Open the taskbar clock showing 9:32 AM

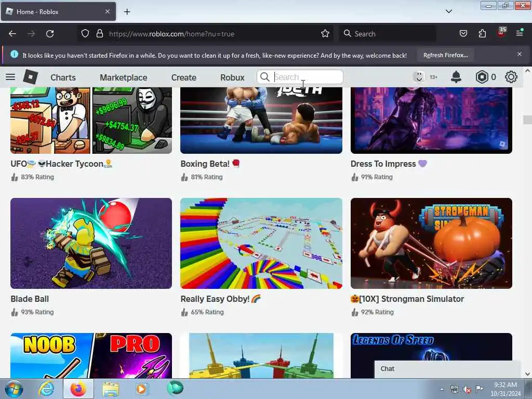coord(505,389)
